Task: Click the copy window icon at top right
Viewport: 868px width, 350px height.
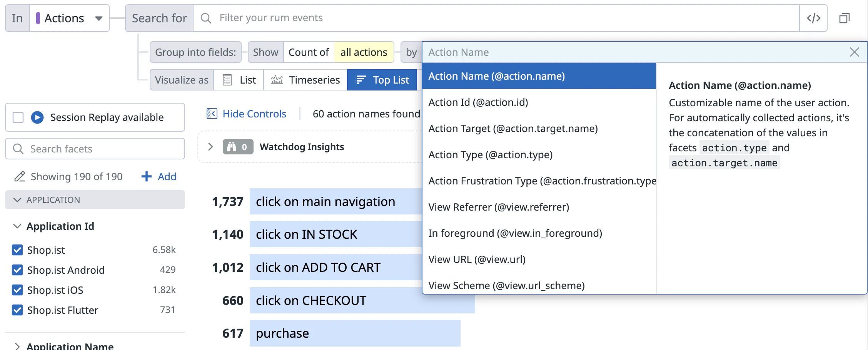Action: (844, 18)
